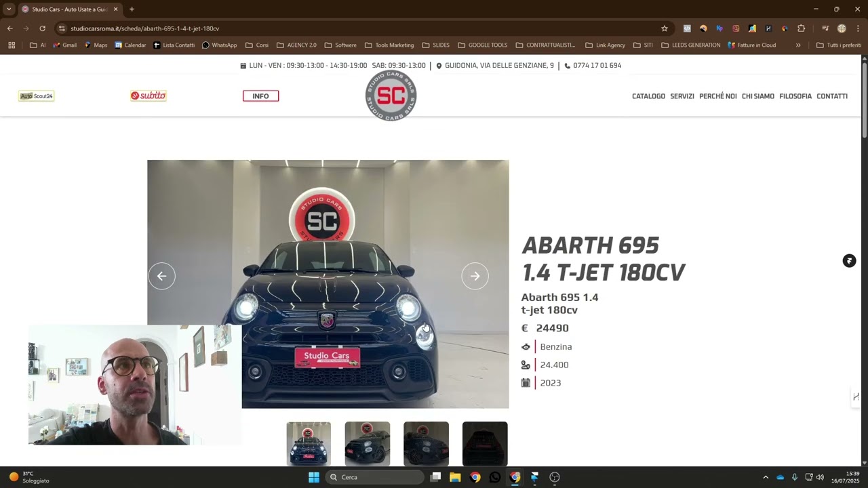868x488 pixels.
Task: Open the GOOGLE TOOLS bookmarks folder
Action: (x=483, y=45)
